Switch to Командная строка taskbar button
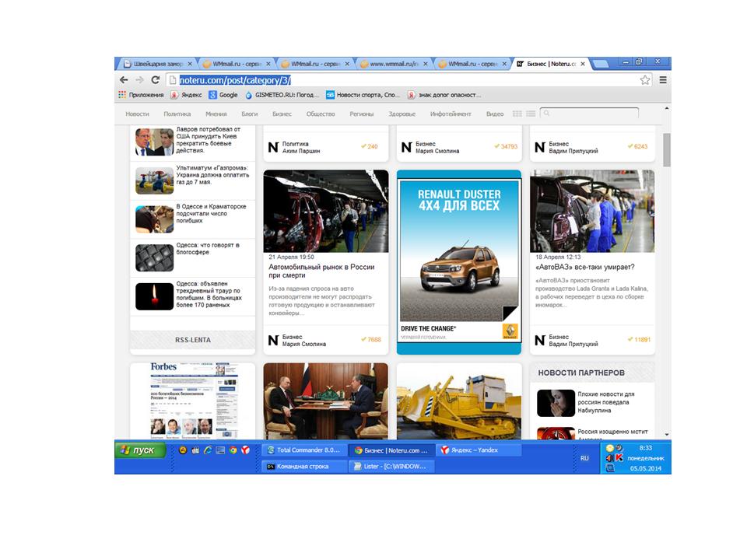The height and width of the screenshot is (560, 747). click(x=304, y=466)
